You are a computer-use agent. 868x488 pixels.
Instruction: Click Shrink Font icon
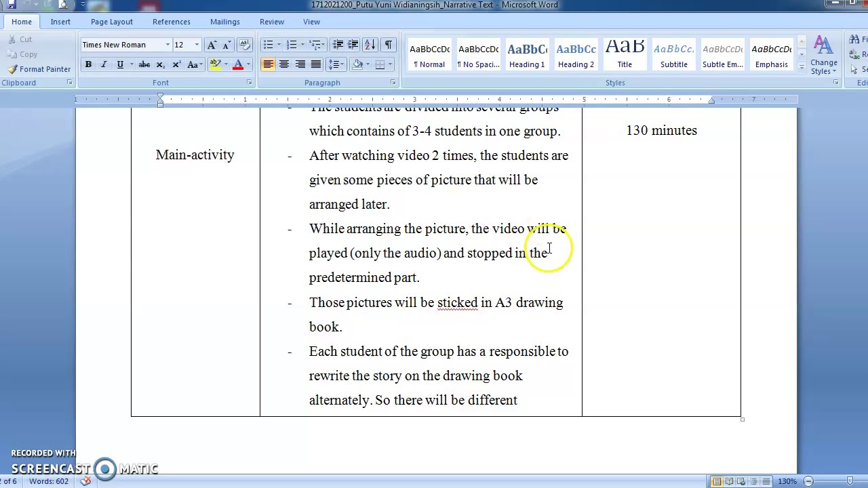pyautogui.click(x=226, y=45)
